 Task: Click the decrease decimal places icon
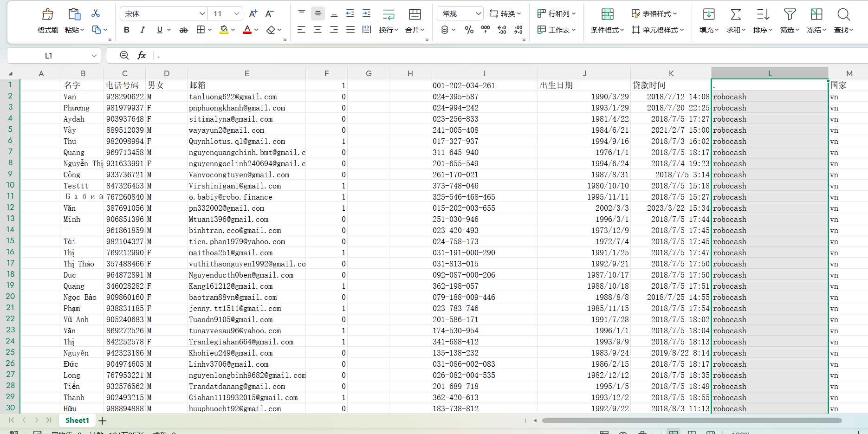pos(518,30)
